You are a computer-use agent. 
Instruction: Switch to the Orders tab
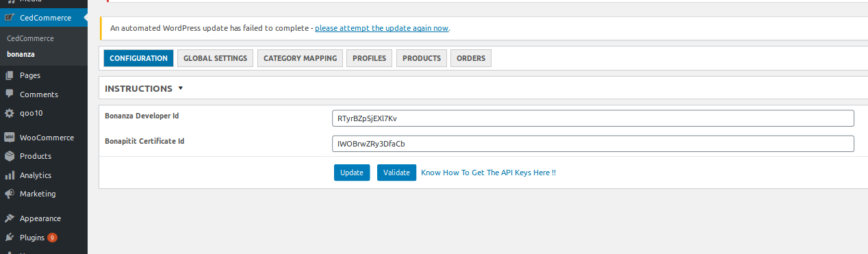pyautogui.click(x=471, y=58)
